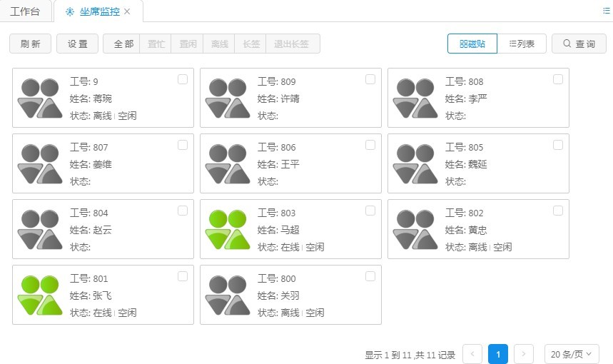This screenshot has width=613, height=364.
Task: Click the gray agent icon for 许靖
Action: coord(227,98)
